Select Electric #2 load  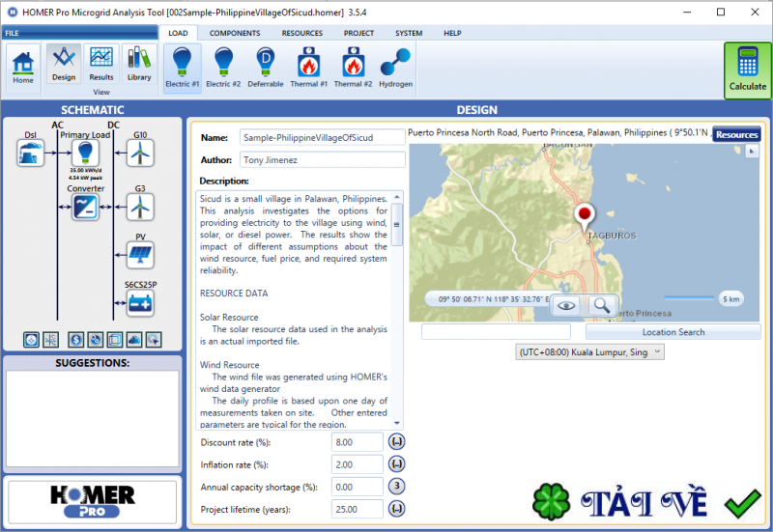pos(223,68)
